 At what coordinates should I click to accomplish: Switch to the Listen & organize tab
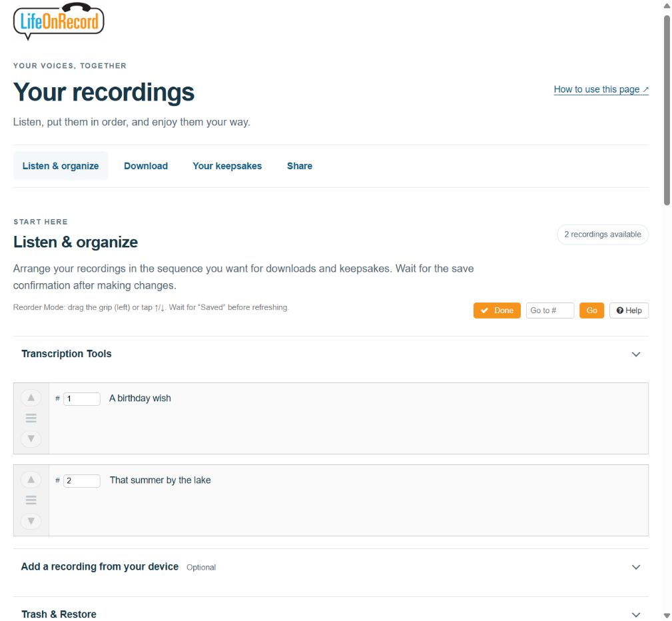point(61,166)
